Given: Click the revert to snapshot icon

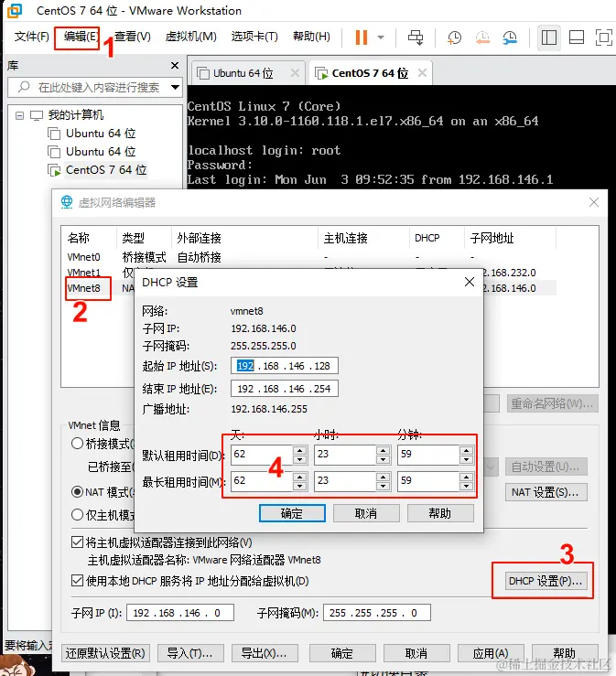Looking at the screenshot, I should tap(482, 38).
